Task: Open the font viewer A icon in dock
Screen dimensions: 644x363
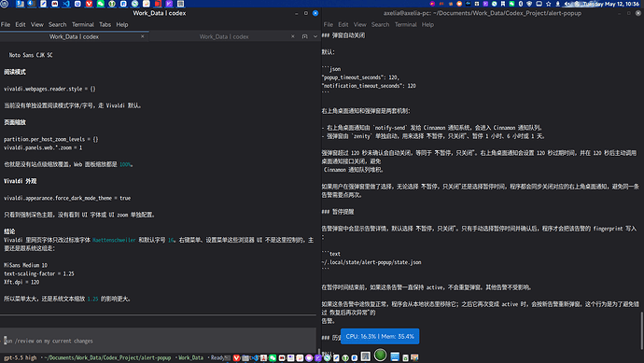Action: [x=366, y=356]
